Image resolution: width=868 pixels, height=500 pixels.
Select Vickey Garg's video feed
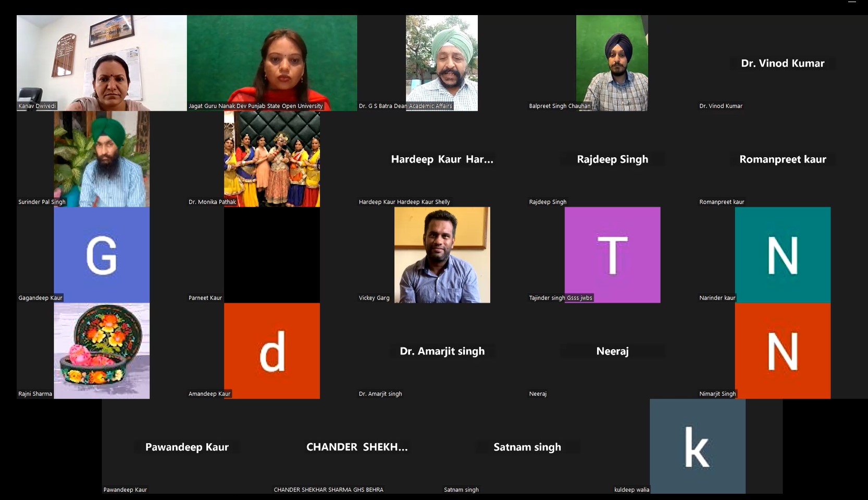pyautogui.click(x=442, y=255)
